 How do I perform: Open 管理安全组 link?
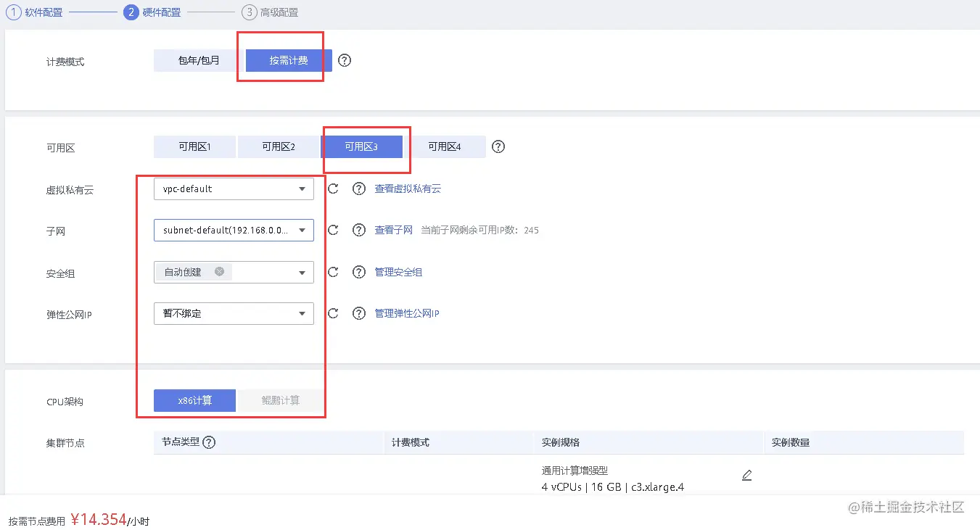coord(398,272)
